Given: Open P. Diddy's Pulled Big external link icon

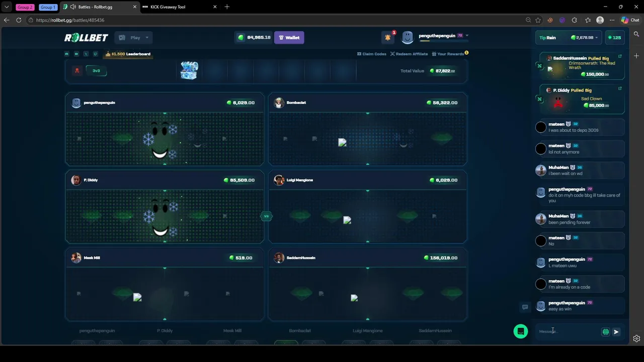Looking at the screenshot, I should click(x=620, y=88).
